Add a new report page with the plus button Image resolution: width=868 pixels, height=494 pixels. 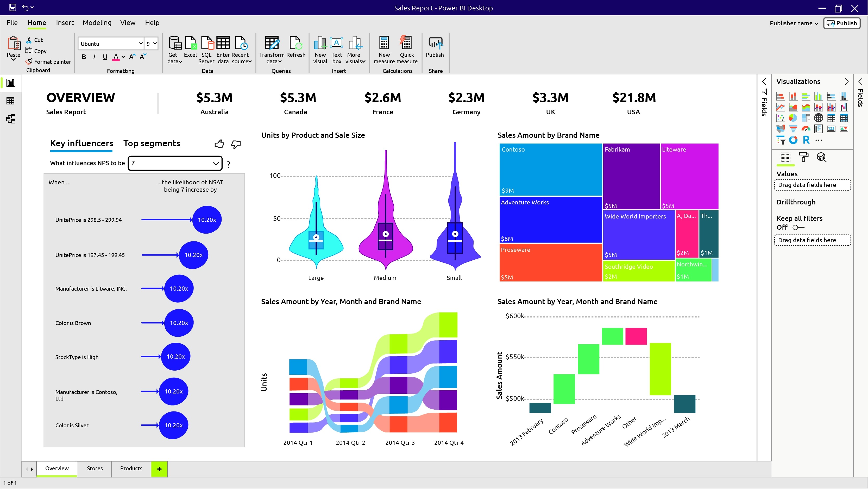pyautogui.click(x=159, y=468)
